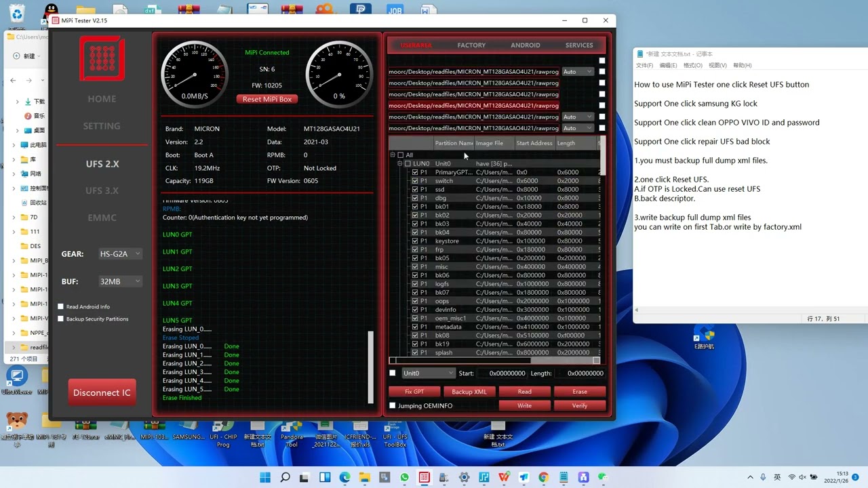This screenshot has height=488, width=868.
Task: Open UFI - UFS ToolBox desktop shortcut
Action: 395,434
